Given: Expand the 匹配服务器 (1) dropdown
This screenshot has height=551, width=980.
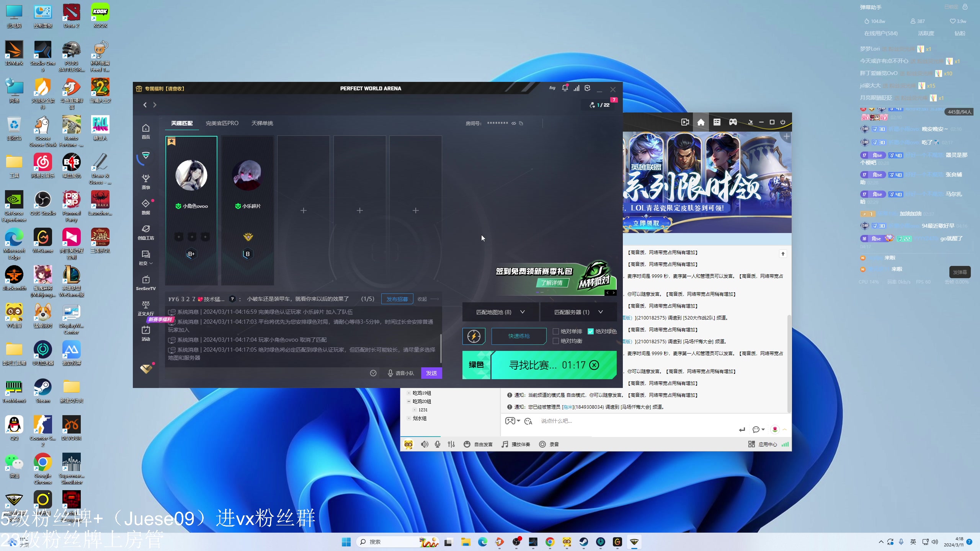Looking at the screenshot, I should tap(578, 312).
